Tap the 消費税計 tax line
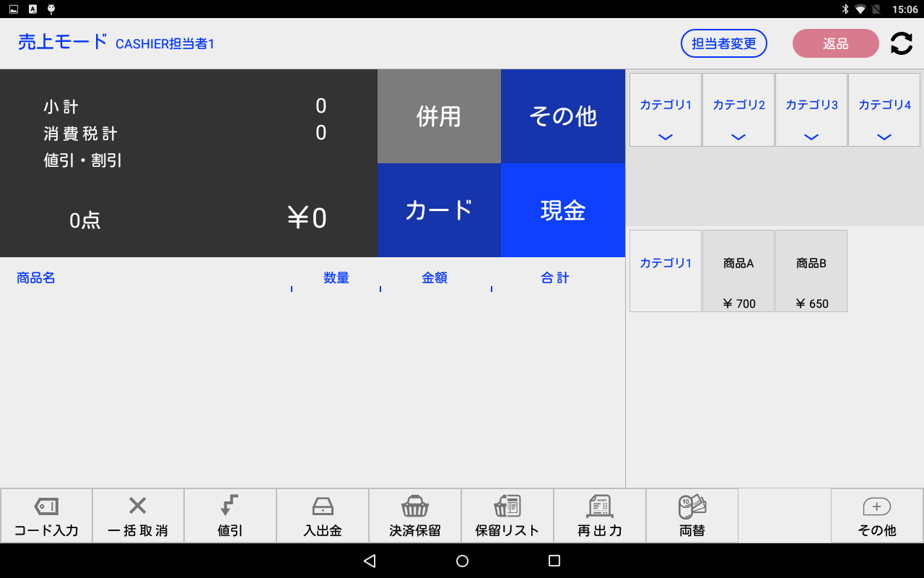This screenshot has height=578, width=924. point(185,134)
